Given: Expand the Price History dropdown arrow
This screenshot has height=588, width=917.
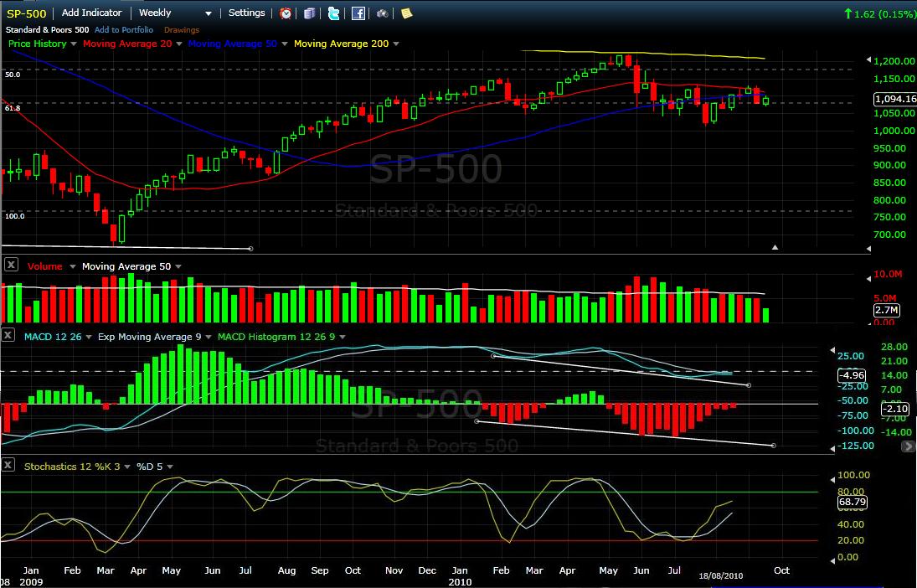Looking at the screenshot, I should pyautogui.click(x=74, y=44).
